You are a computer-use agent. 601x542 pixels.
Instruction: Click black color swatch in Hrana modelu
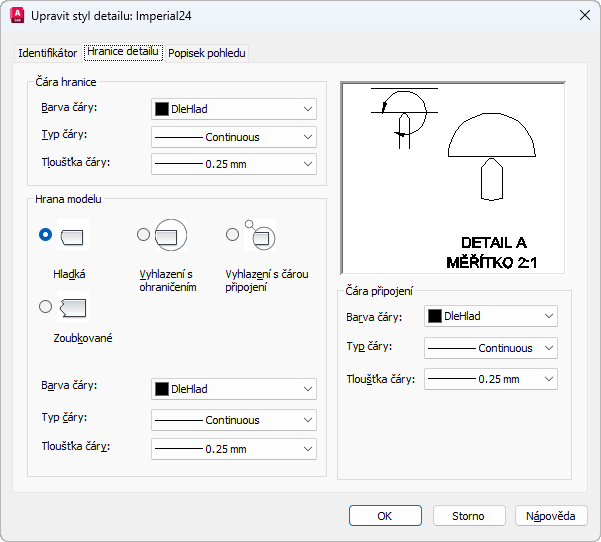[x=161, y=389]
